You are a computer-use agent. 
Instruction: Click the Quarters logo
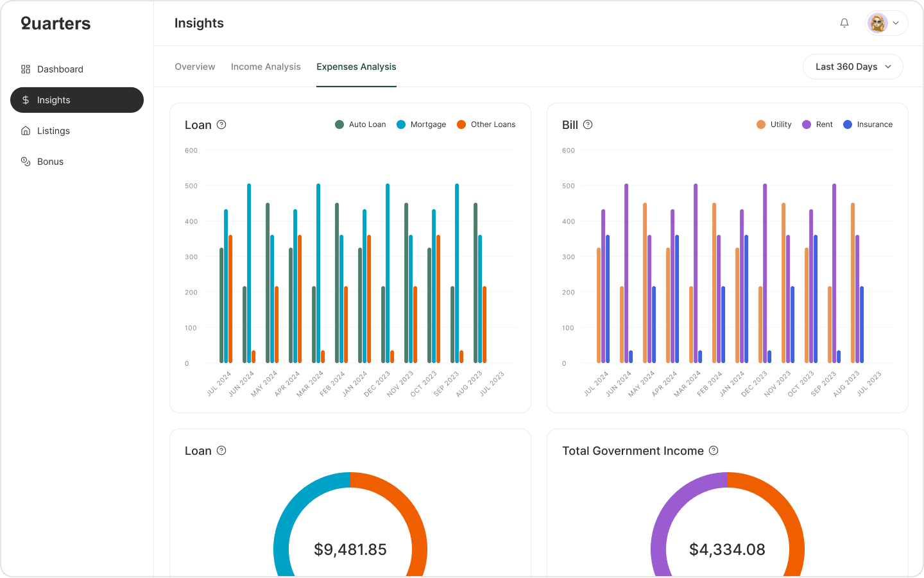55,23
